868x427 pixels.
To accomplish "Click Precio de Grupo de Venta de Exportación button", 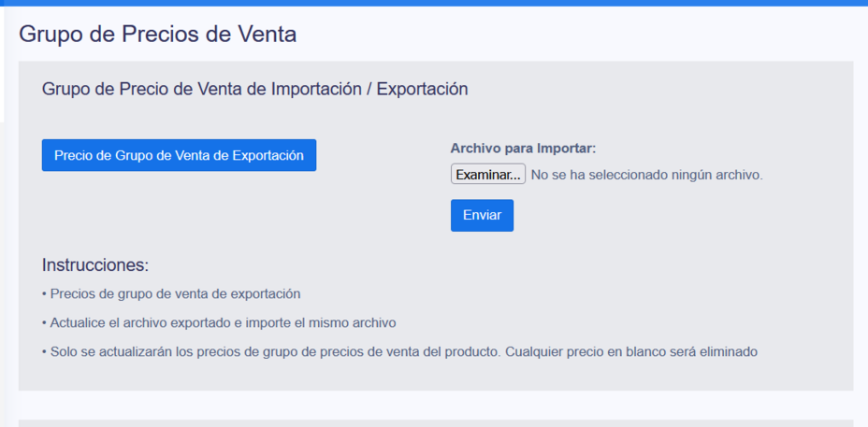I will point(179,155).
